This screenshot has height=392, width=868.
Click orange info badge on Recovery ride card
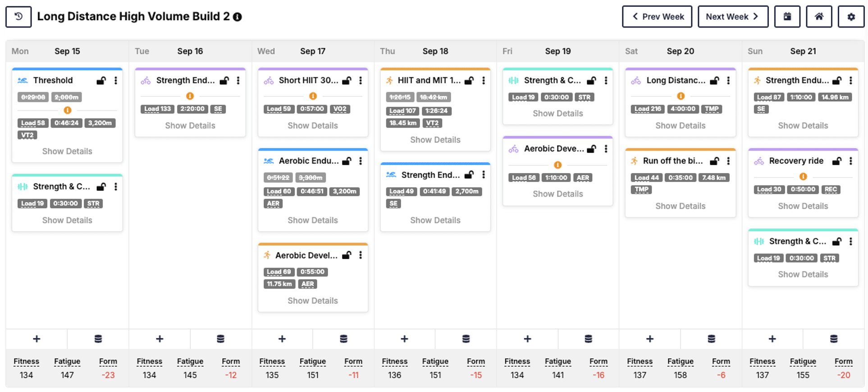[803, 177]
